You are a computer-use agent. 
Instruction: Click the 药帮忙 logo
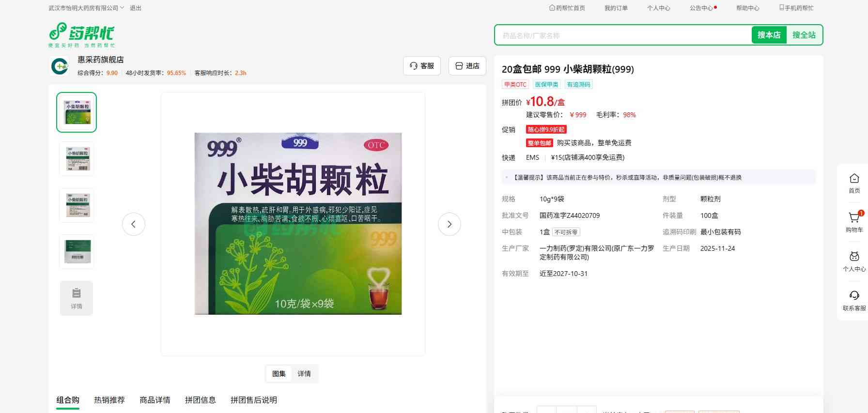pos(81,34)
